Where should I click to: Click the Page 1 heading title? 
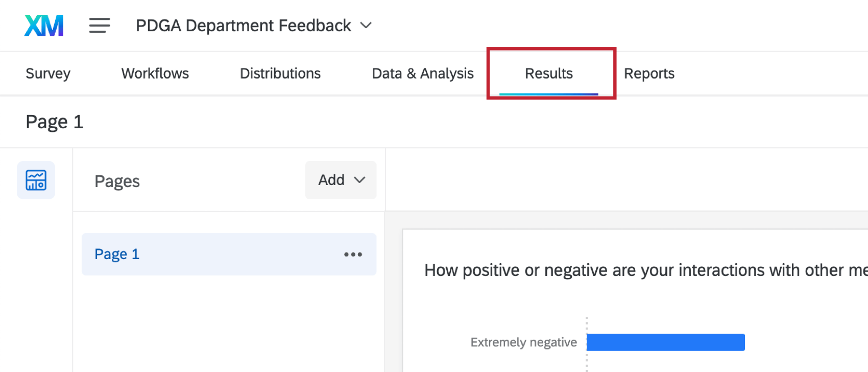point(55,122)
